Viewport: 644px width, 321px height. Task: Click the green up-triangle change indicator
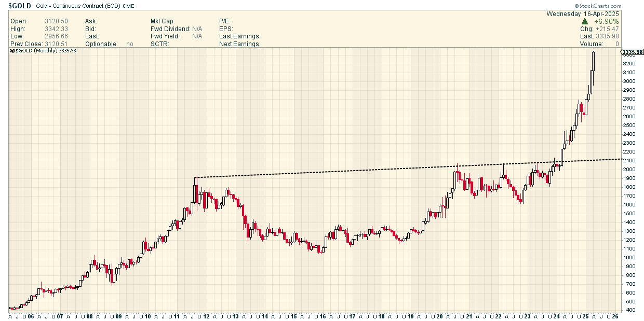(584, 21)
